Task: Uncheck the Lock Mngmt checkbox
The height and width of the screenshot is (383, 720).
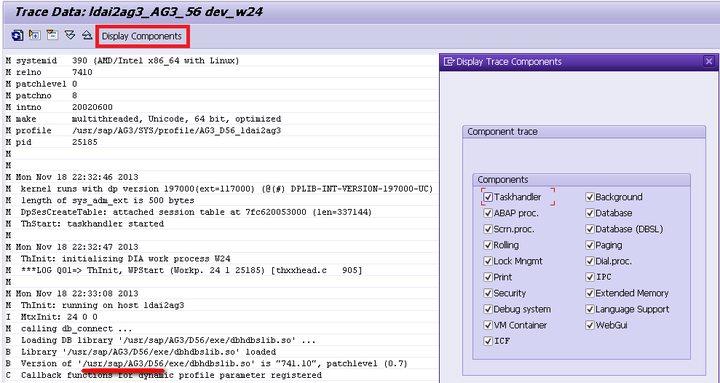Action: [x=488, y=261]
